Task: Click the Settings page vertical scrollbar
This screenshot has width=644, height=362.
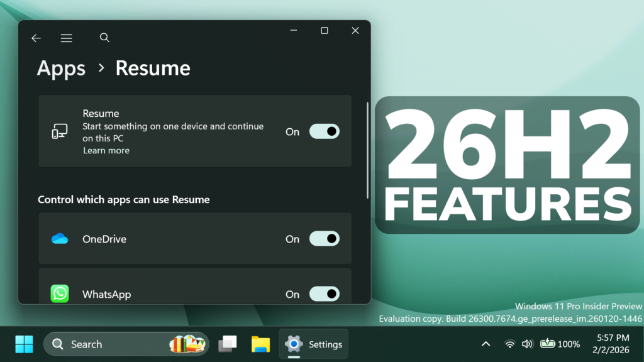Action: tap(367, 151)
